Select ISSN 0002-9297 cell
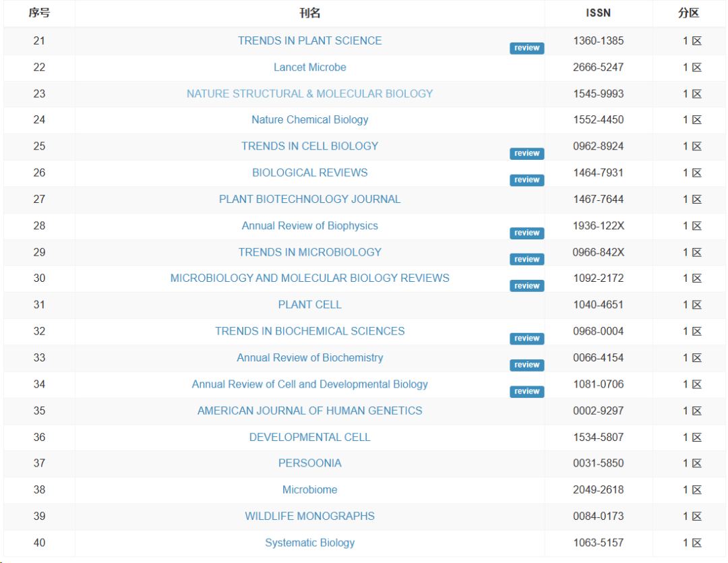Viewport: 728px width, 563px height. click(598, 411)
